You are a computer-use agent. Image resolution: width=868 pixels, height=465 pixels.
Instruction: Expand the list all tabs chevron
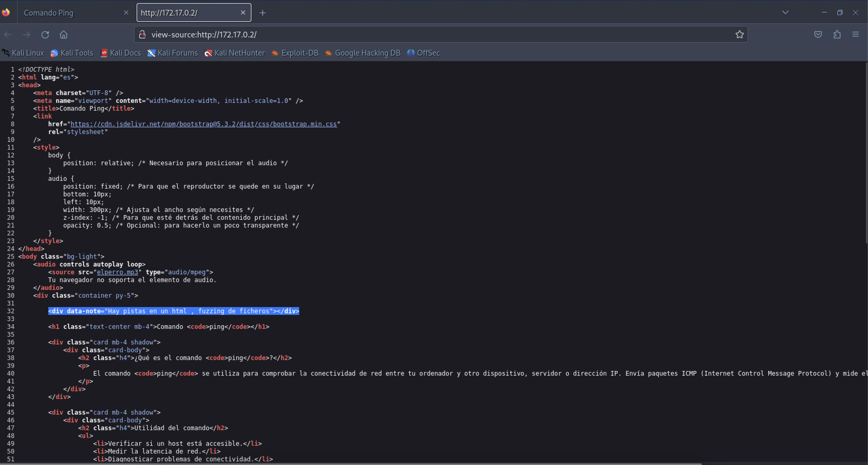click(785, 12)
